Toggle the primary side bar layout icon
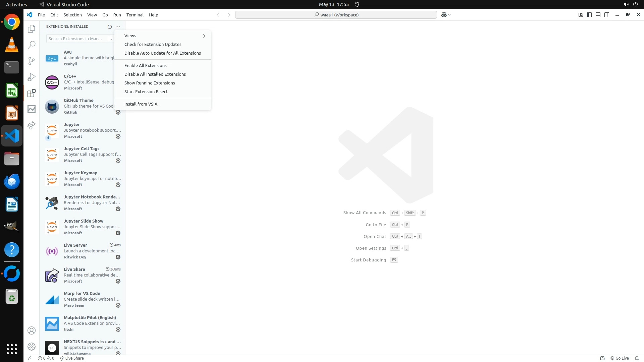The width and height of the screenshot is (644, 362). coord(589,15)
